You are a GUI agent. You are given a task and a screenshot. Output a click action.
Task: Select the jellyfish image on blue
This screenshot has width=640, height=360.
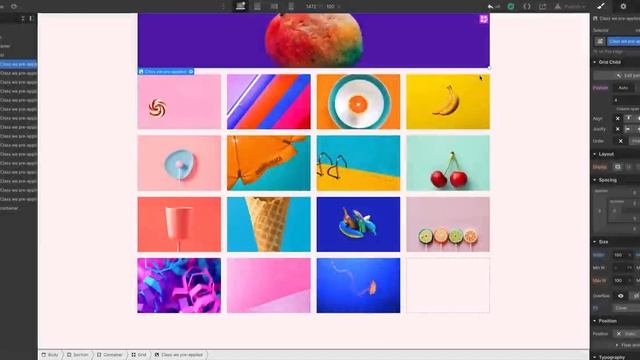pos(358,285)
